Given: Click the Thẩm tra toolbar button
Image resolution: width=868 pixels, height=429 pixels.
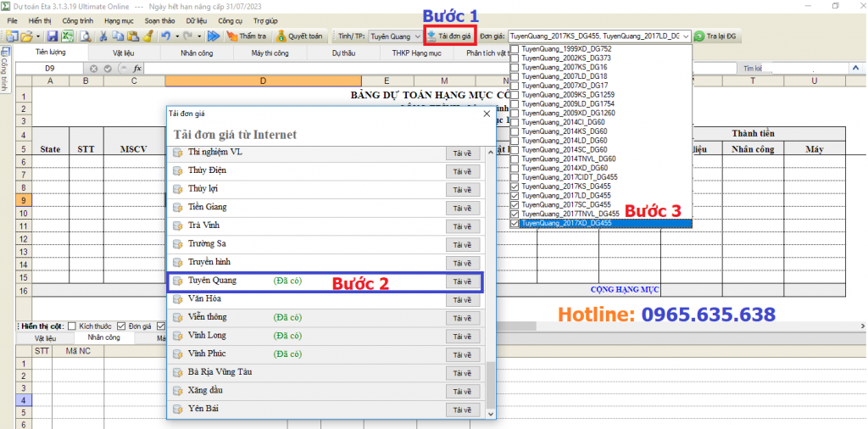Looking at the screenshot, I should point(246,36).
